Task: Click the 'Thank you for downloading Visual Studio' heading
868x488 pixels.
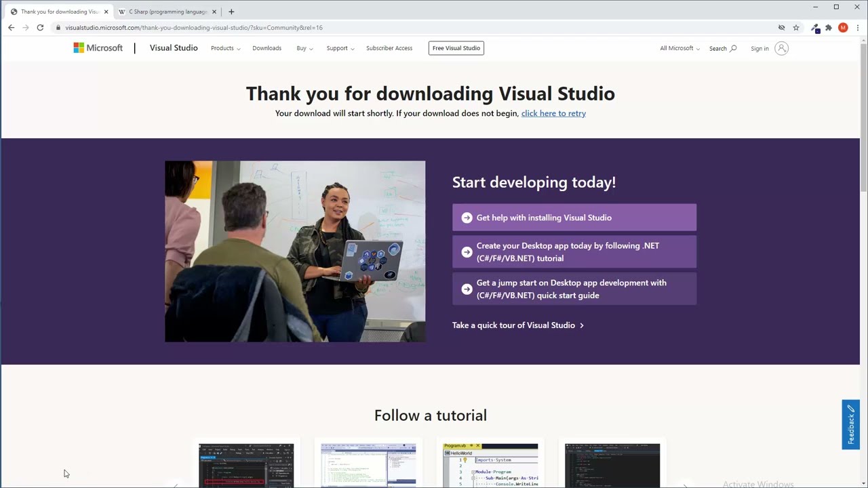Action: [x=431, y=94]
